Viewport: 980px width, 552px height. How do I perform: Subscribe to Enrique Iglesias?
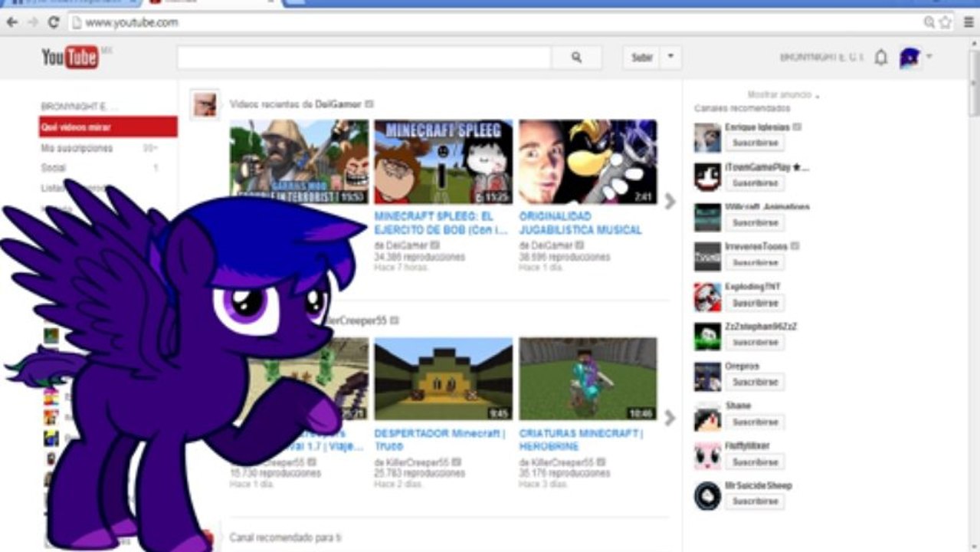[755, 143]
